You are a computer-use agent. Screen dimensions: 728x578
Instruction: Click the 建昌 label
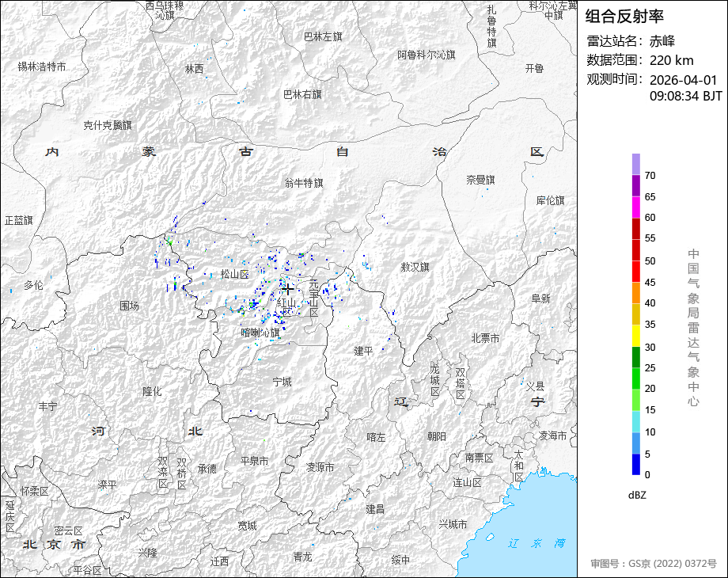tap(375, 509)
